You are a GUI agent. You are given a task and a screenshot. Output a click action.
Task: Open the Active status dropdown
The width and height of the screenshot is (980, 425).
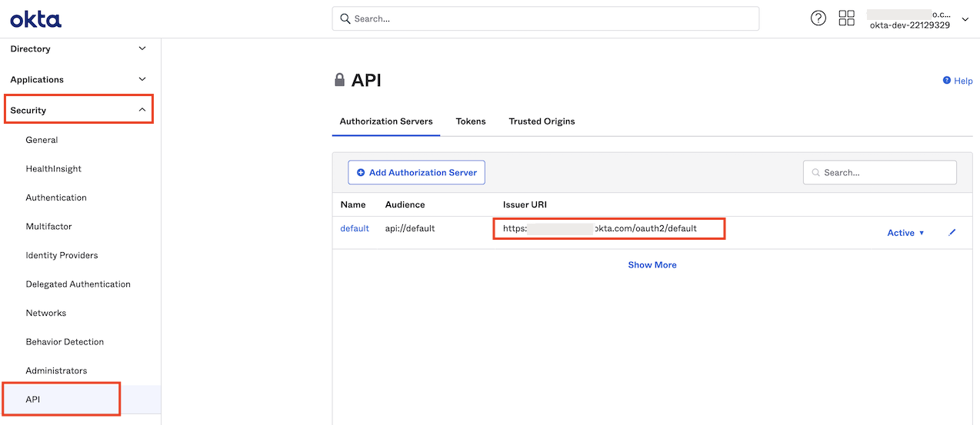905,233
